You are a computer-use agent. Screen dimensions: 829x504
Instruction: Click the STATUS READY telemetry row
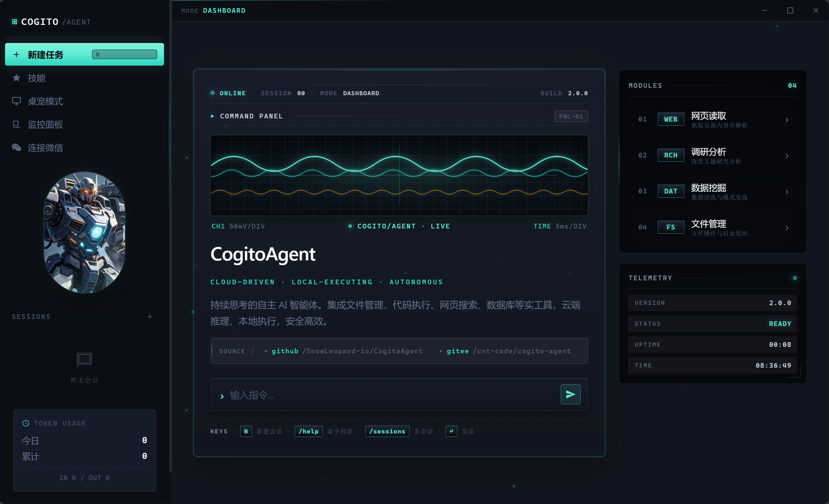pos(712,324)
